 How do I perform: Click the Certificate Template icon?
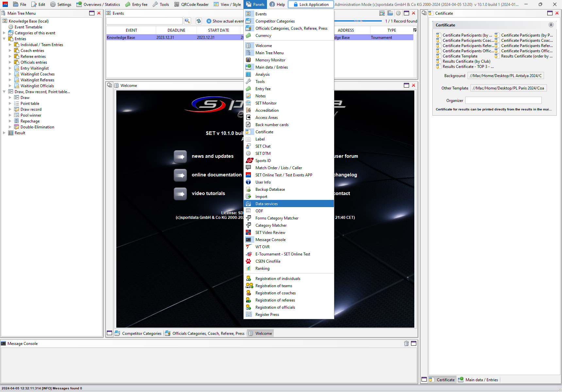point(438,56)
